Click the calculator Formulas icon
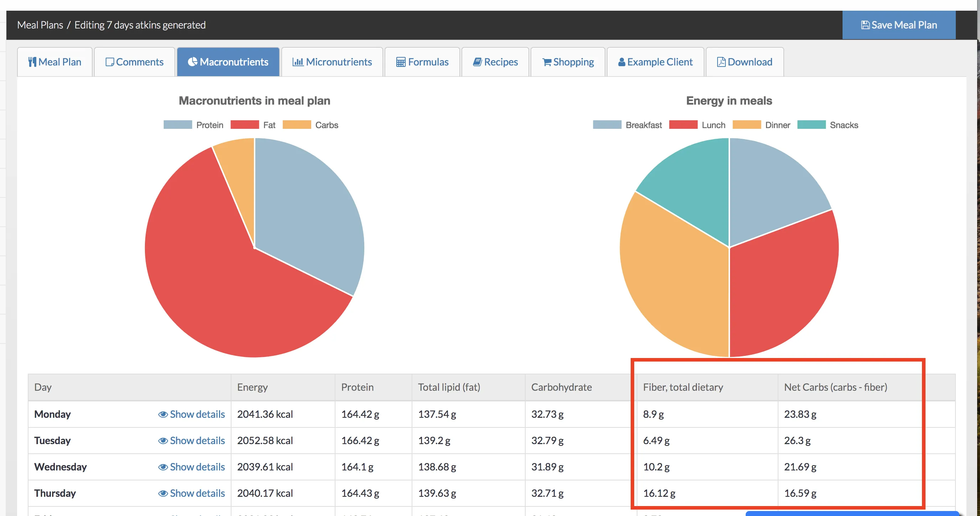The height and width of the screenshot is (516, 980). coord(401,62)
